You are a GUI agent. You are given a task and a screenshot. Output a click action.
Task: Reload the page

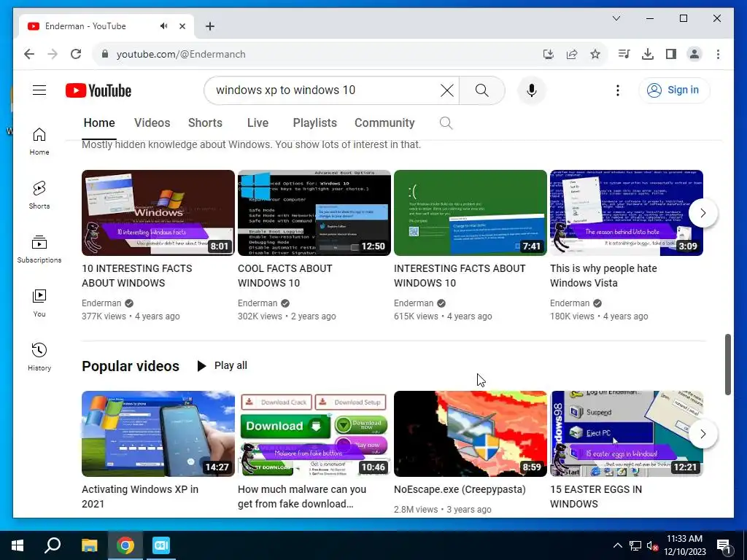(76, 54)
